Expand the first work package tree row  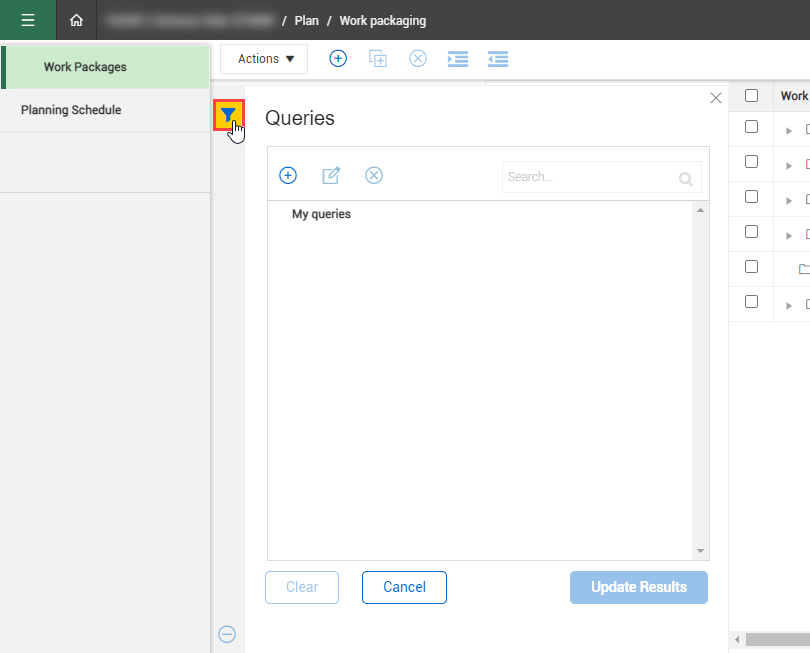tap(789, 130)
